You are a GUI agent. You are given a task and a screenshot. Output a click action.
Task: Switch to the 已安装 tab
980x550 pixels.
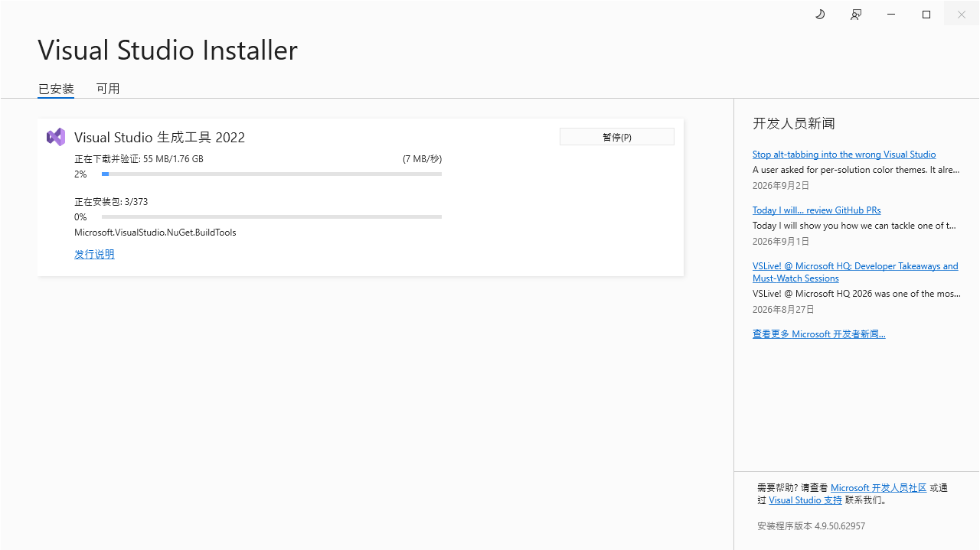pos(56,89)
